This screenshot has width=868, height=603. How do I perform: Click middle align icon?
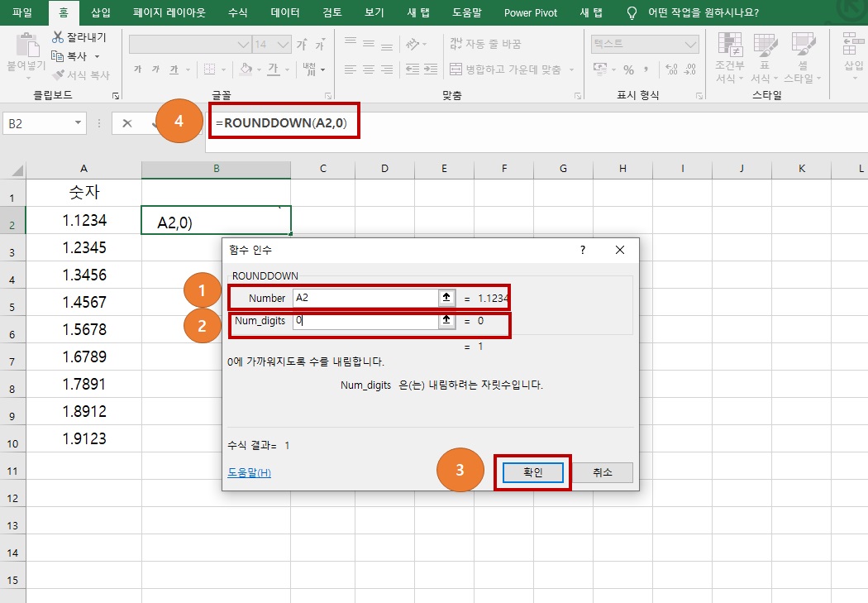pos(369,43)
